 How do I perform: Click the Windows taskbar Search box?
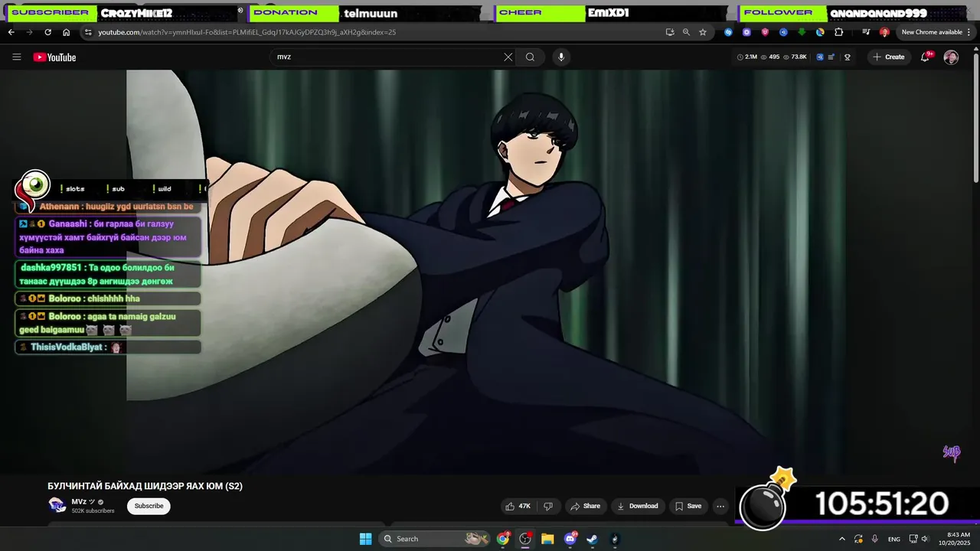click(x=436, y=539)
